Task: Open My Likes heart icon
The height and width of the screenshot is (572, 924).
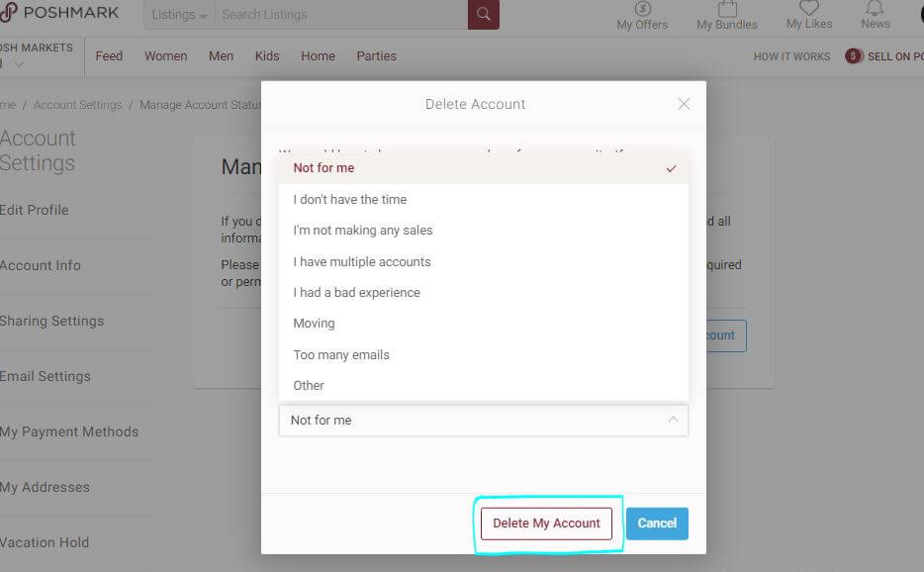Action: point(808,10)
